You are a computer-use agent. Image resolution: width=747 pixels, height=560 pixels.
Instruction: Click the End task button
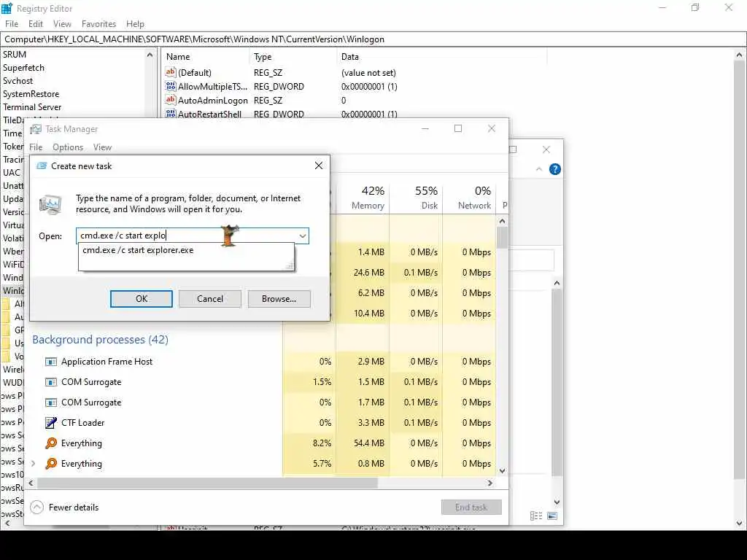[471, 507]
